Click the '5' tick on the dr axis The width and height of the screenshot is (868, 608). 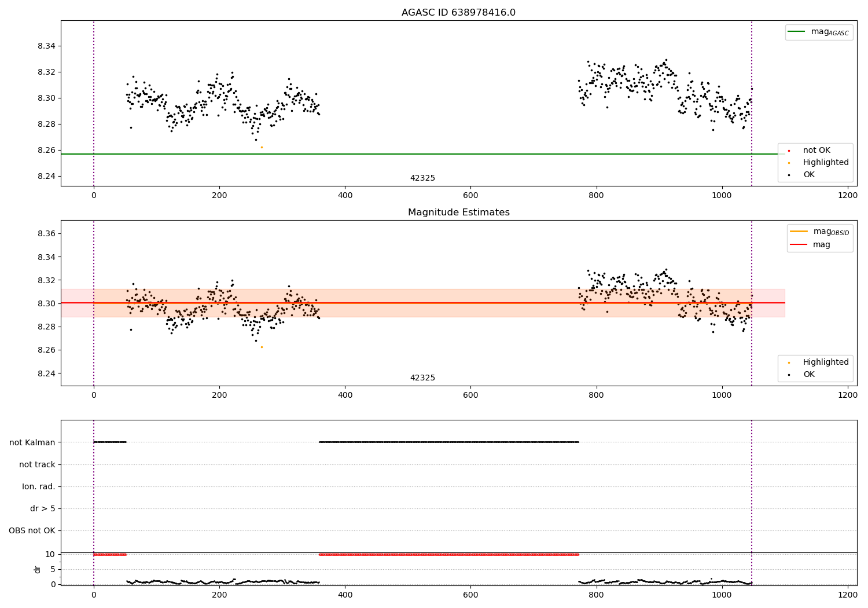(53, 570)
